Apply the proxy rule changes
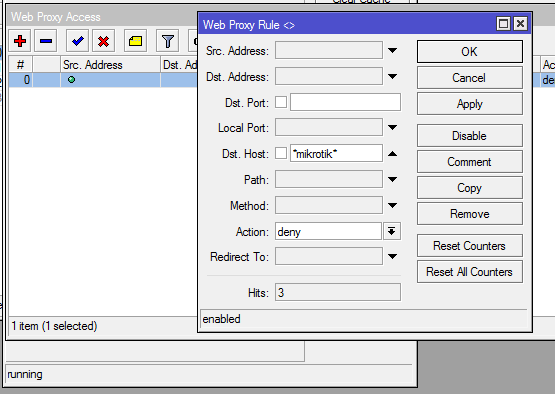 click(x=470, y=104)
